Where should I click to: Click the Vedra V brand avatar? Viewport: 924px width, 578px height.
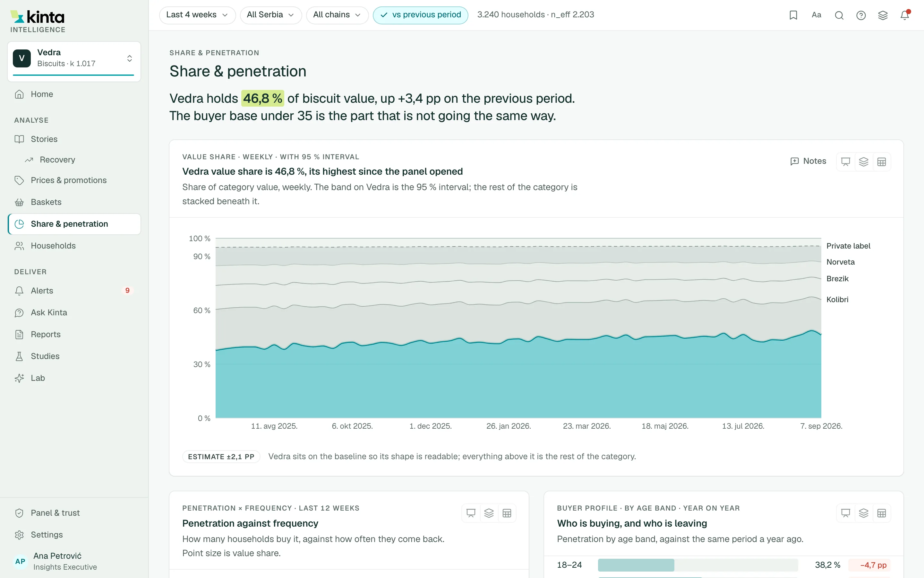click(22, 58)
